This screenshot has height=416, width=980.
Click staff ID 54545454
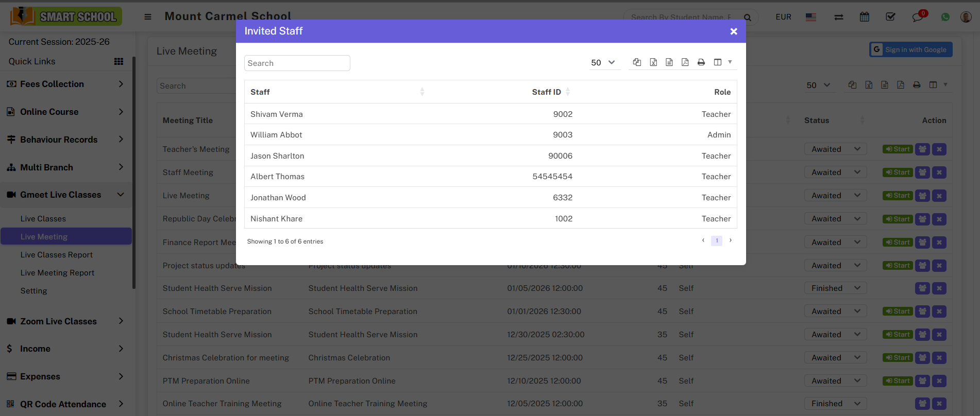tap(552, 177)
